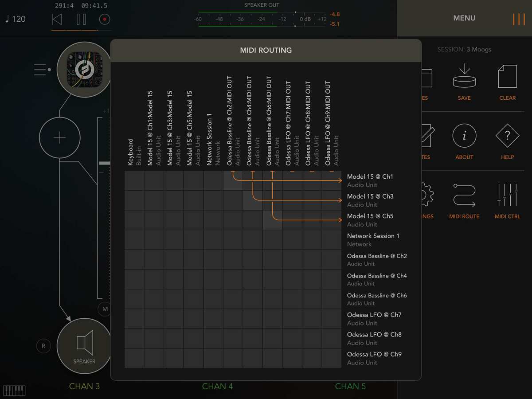
Task: Click the channel volume fader handle
Action: [x=105, y=163]
